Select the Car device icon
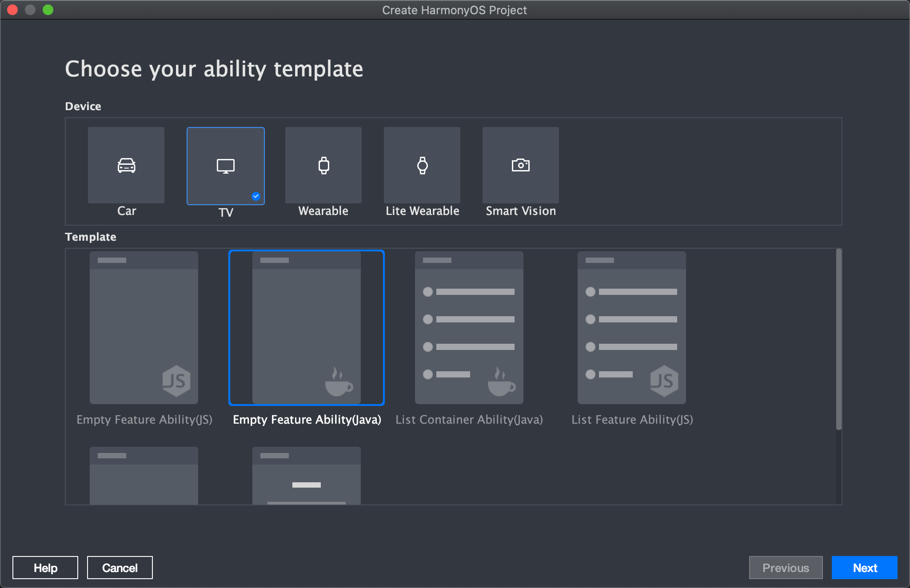This screenshot has width=910, height=588. coord(126,165)
